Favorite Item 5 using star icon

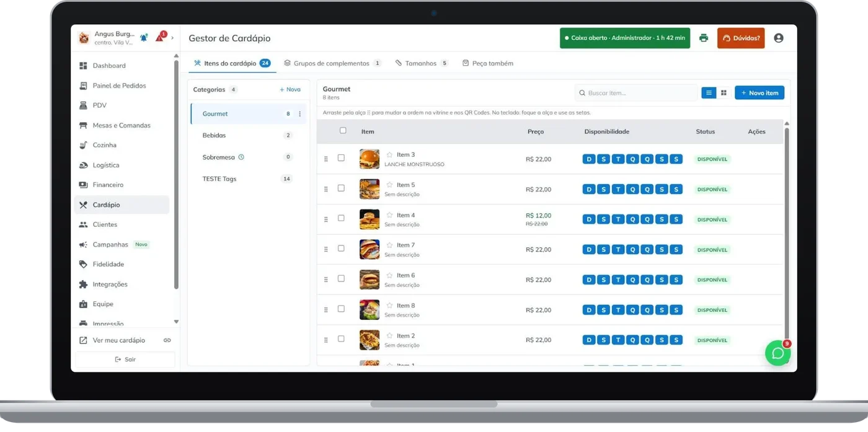click(x=389, y=185)
